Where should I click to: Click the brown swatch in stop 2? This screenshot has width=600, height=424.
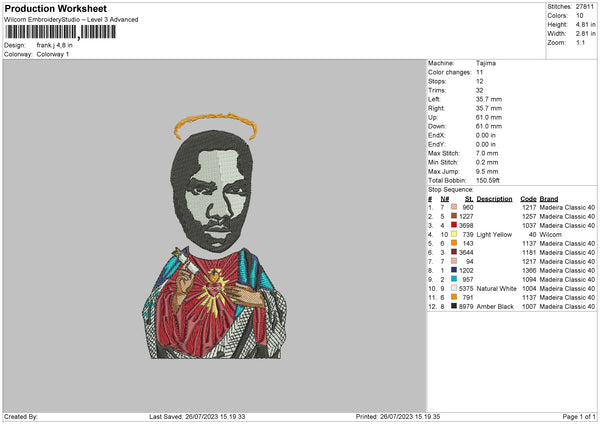coord(454,216)
